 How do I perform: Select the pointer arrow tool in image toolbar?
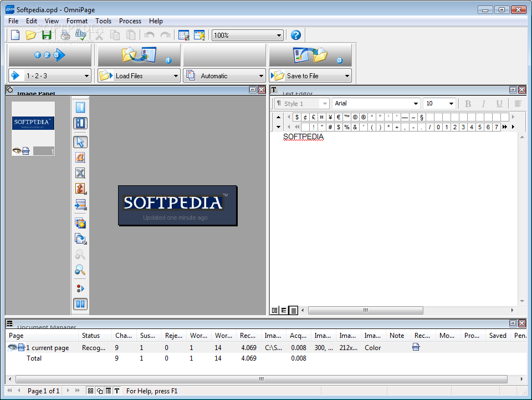coord(80,142)
